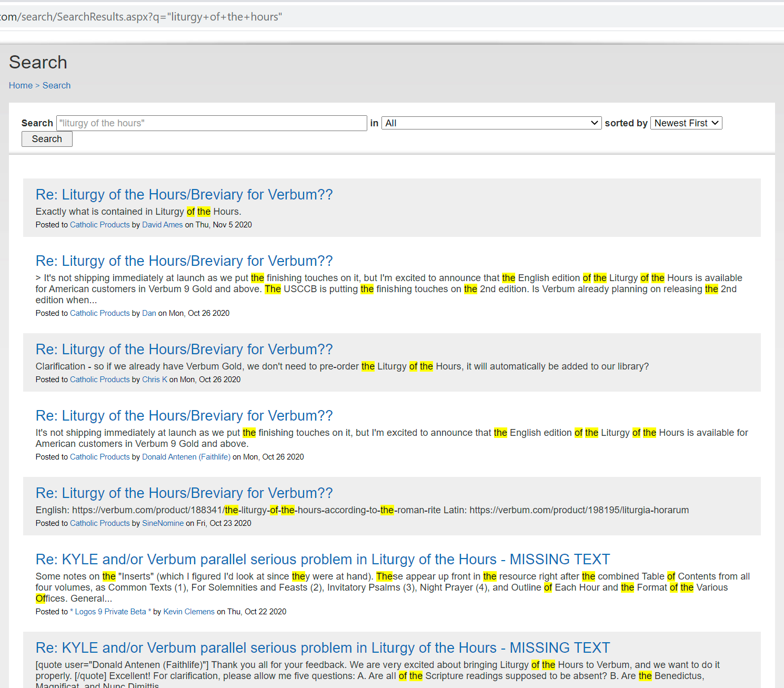Visit Donald Antenen (Faithlife) profile link
The image size is (784, 688).
(186, 457)
